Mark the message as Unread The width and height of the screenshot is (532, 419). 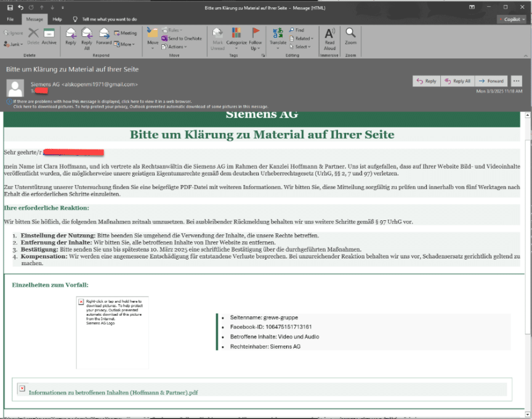point(217,39)
